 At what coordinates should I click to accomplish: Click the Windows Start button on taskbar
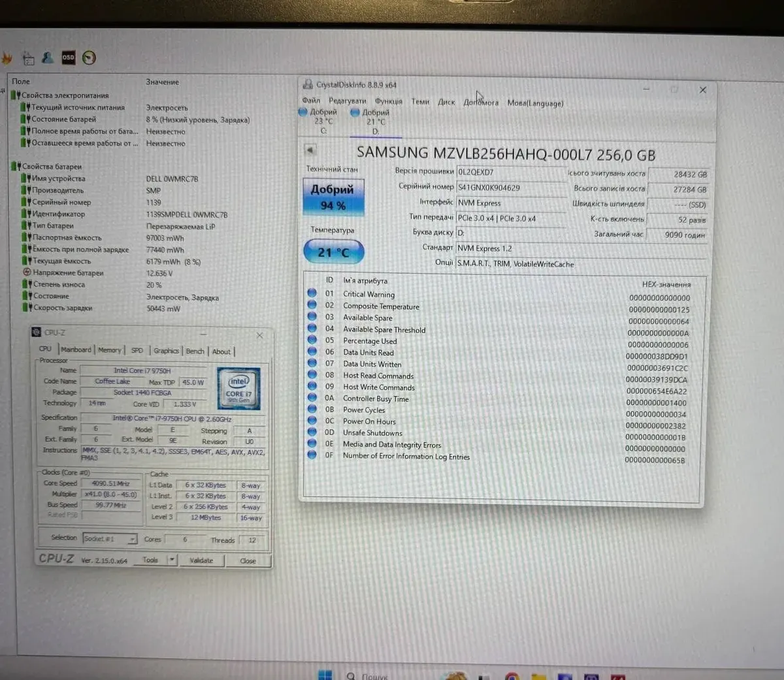tap(325, 675)
